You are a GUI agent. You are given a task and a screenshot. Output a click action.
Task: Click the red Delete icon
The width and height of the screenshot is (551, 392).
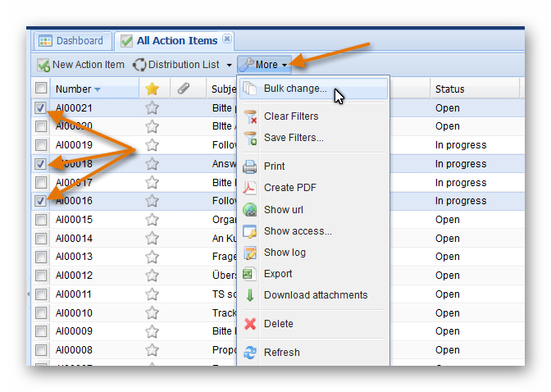250,324
